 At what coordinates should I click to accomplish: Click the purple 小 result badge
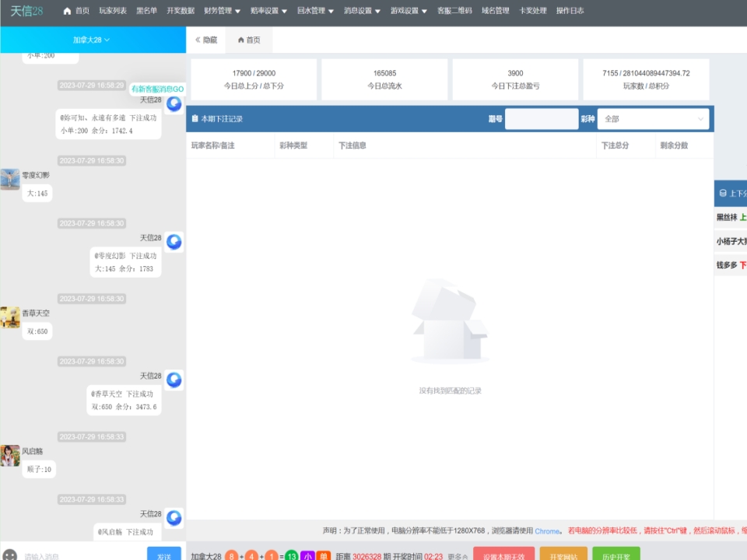pyautogui.click(x=308, y=555)
